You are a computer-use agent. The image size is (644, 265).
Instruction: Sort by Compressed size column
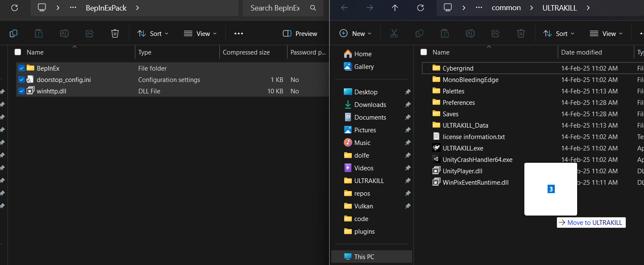[246, 52]
